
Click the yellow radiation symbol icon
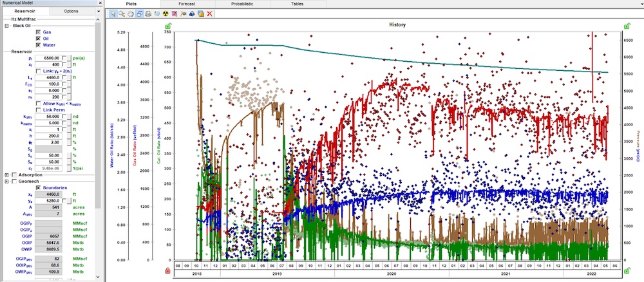(x=166, y=13)
